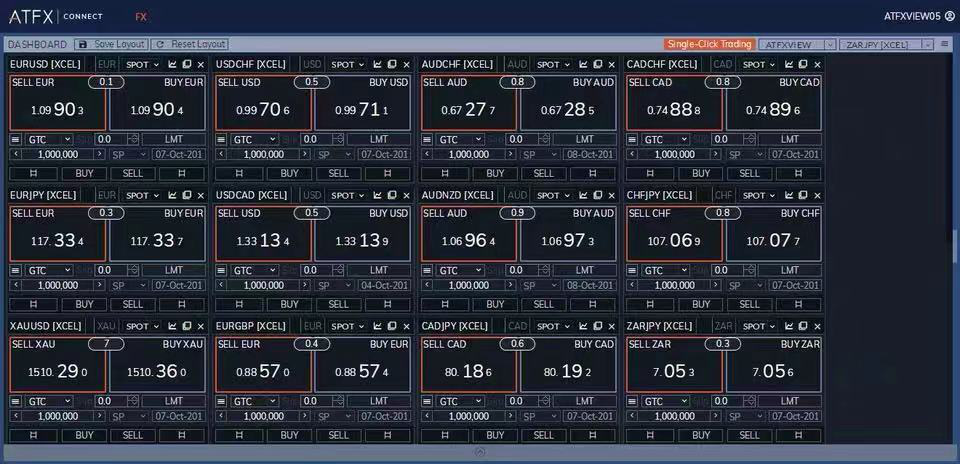Image resolution: width=960 pixels, height=464 pixels.
Task: Click the BUY CHF price tile in CHFJPY
Action: click(x=774, y=234)
